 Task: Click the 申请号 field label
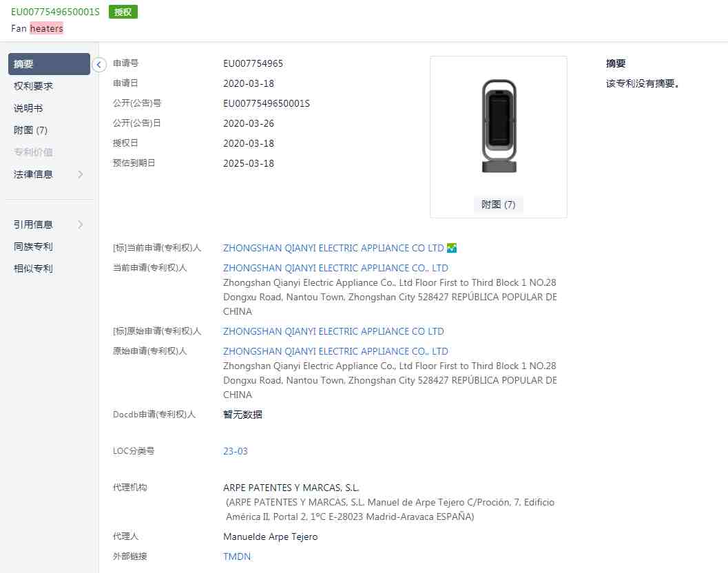[126, 63]
